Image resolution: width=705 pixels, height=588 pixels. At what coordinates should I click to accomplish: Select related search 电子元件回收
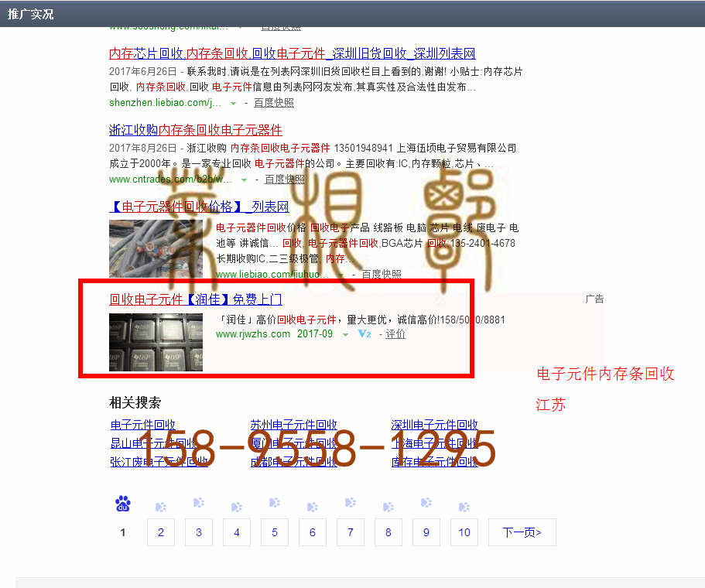143,425
